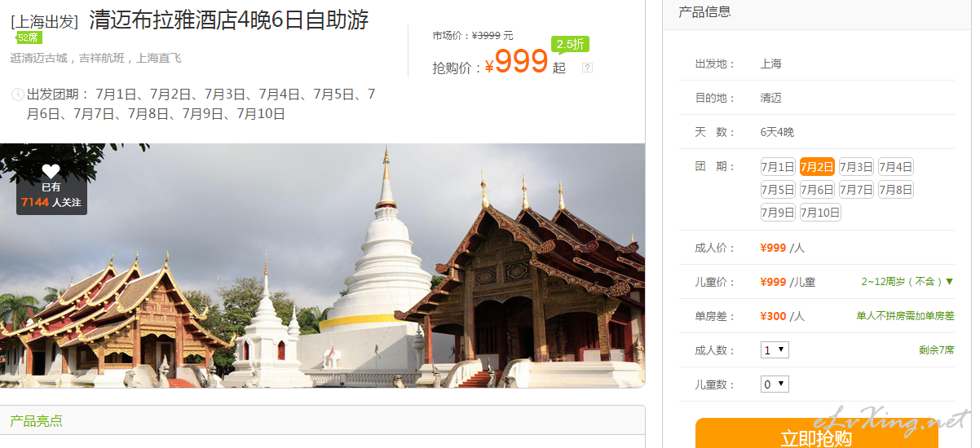The height and width of the screenshot is (448, 980).
Task: Click the clock icon next to departure dates
Action: tap(17, 94)
